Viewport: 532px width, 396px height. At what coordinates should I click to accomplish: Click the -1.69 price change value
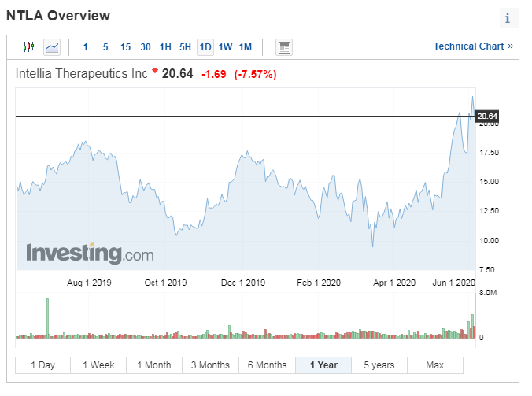tap(214, 74)
